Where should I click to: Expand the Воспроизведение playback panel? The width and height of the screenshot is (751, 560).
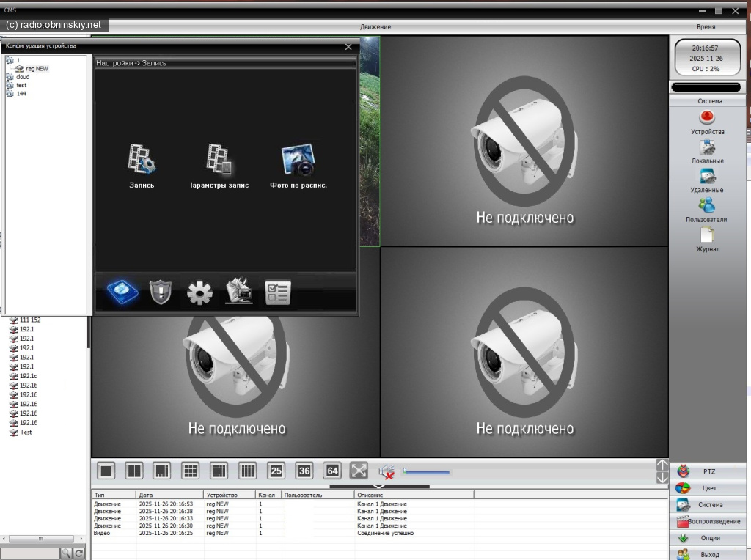[708, 521]
